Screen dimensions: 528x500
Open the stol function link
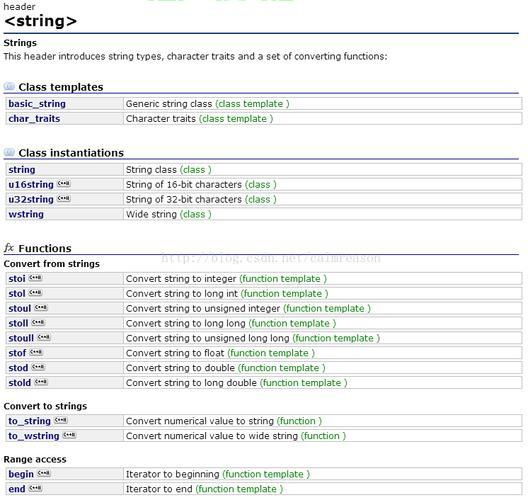(17, 294)
